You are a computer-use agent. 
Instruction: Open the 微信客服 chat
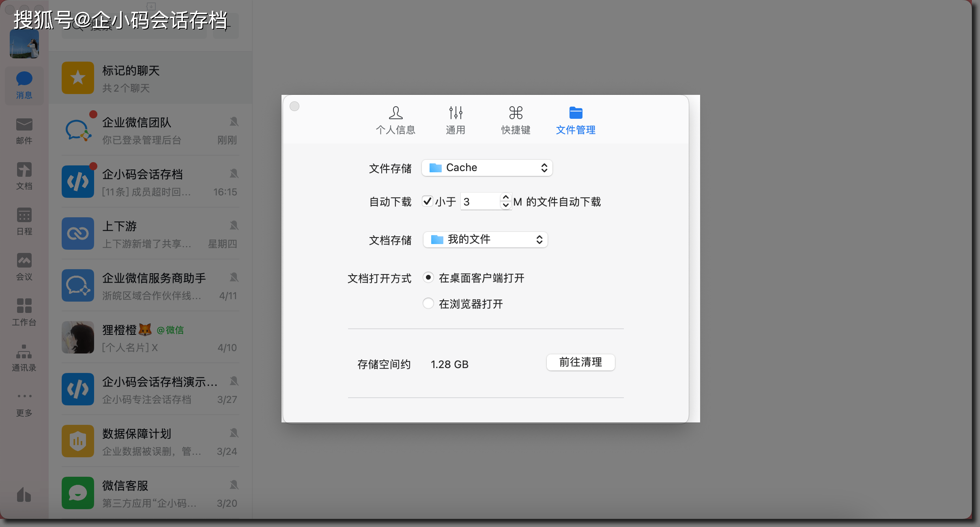(x=150, y=493)
